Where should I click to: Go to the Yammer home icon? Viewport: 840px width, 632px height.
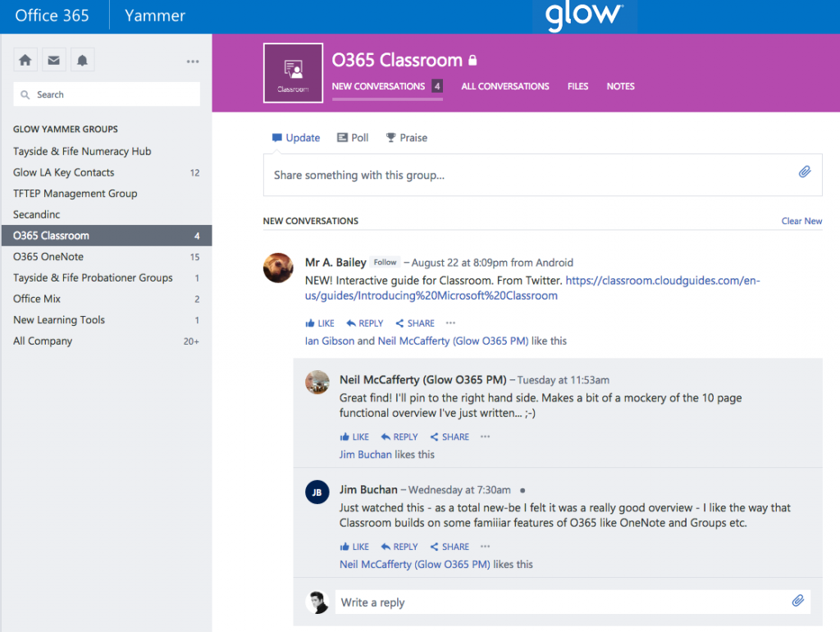pos(25,60)
